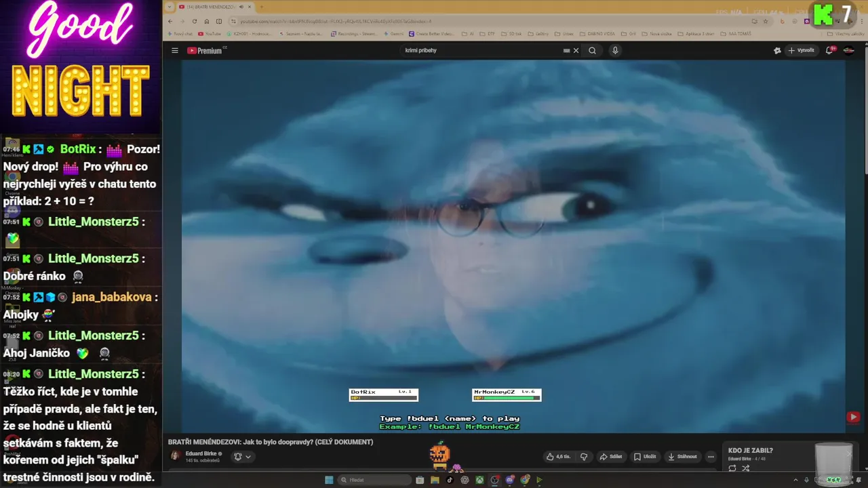The image size is (868, 488).
Task: Open the Xbox app in the taskbar
Action: pyautogui.click(x=479, y=480)
